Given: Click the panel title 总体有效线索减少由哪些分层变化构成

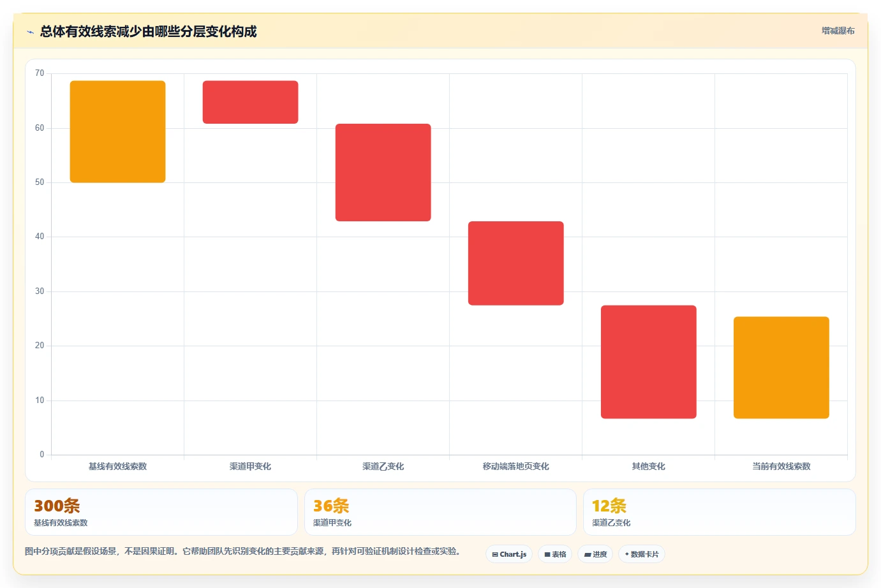Looking at the screenshot, I should (148, 32).
